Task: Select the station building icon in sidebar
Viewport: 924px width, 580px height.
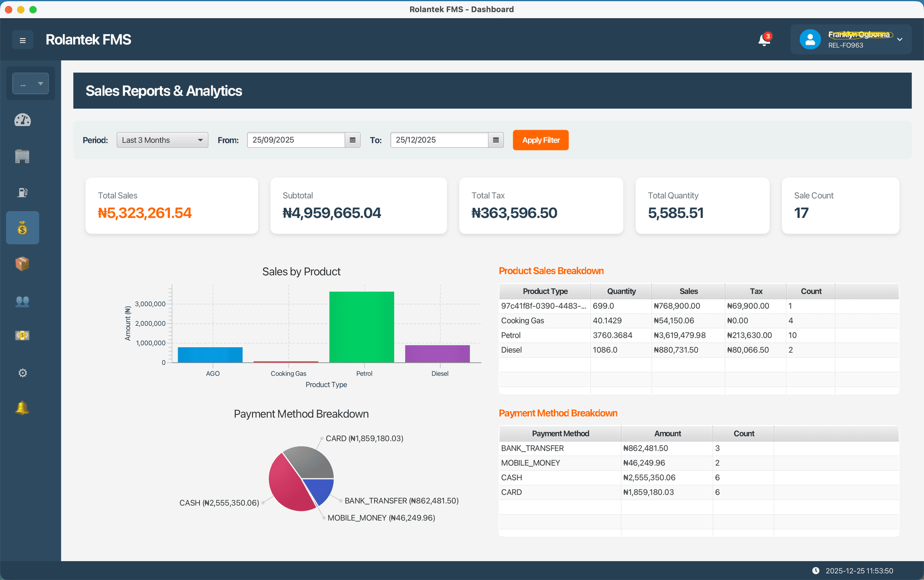Action: point(22,156)
